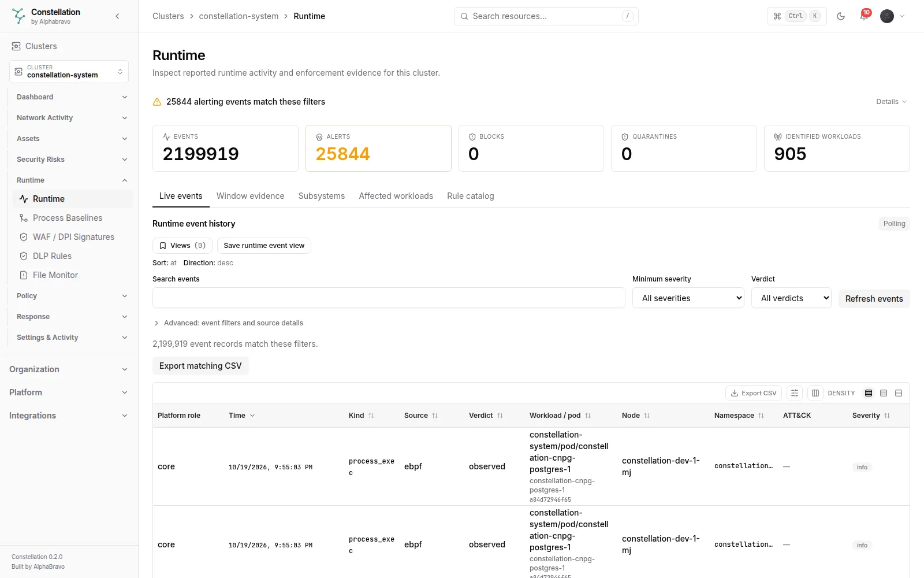This screenshot has width=924, height=578.
Task: Select the medium density icon
Action: [x=884, y=393]
